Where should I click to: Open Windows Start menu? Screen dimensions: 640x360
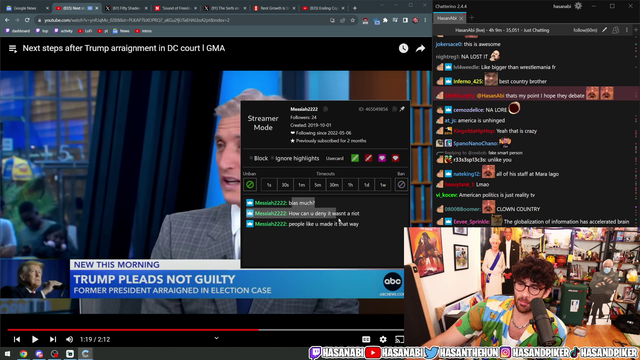[7, 354]
